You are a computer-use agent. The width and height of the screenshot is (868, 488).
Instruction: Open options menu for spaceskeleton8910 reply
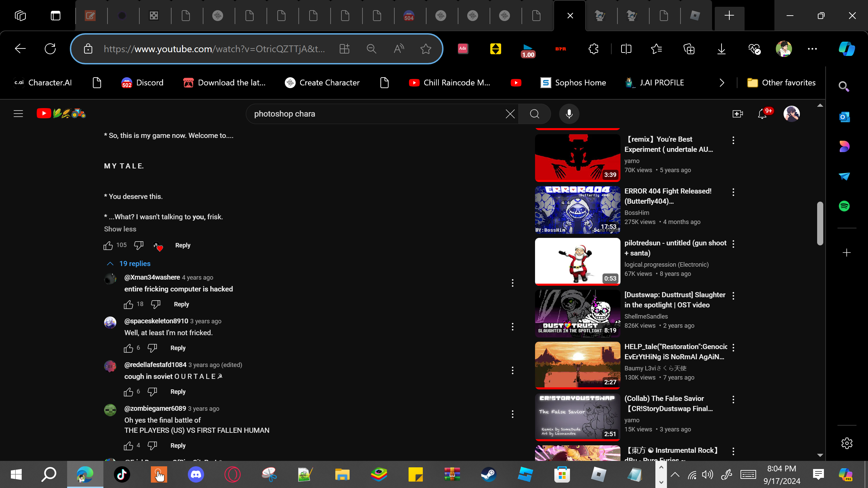[512, 327]
